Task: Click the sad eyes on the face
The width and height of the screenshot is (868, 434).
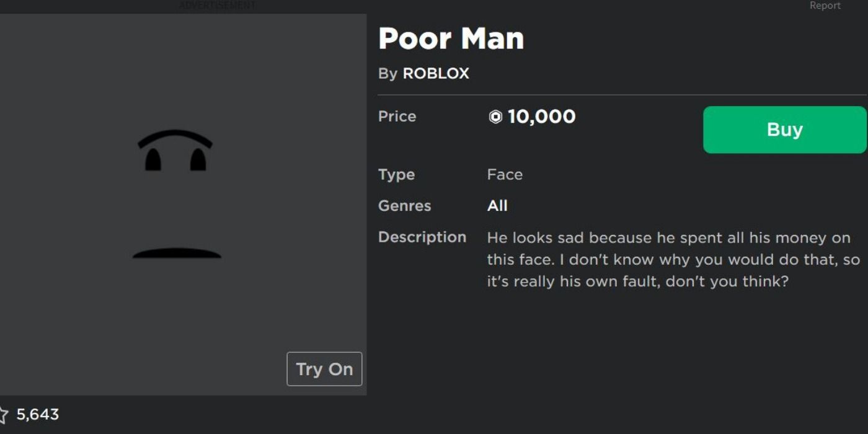Action: 175,152
